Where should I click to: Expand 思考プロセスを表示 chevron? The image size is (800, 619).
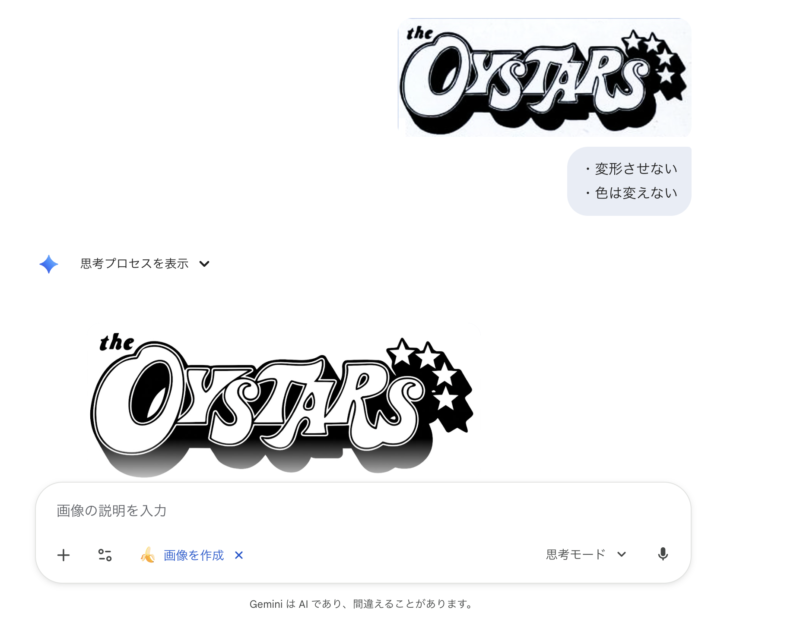204,264
